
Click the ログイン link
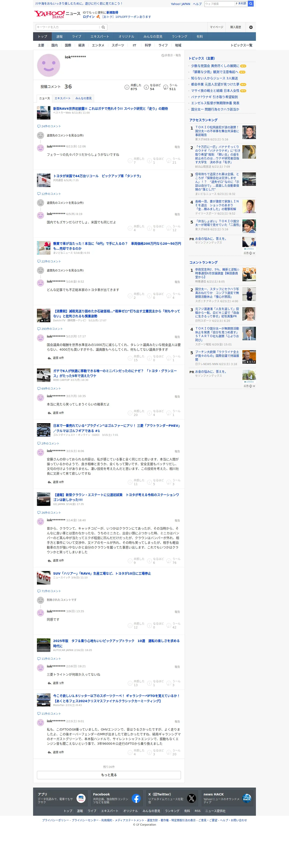89,17
